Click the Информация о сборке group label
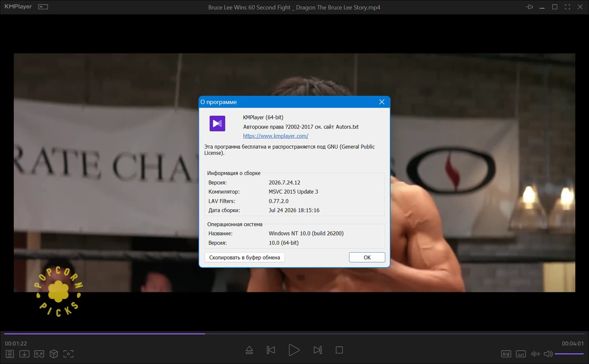The width and height of the screenshot is (589, 364). (x=234, y=173)
